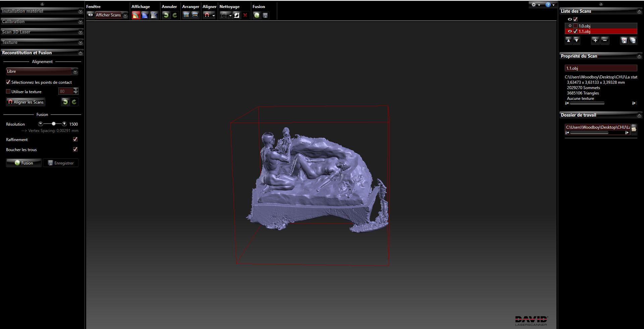
Task: Show the 1.0.obj scan with its visibility circle
Action: click(570, 26)
